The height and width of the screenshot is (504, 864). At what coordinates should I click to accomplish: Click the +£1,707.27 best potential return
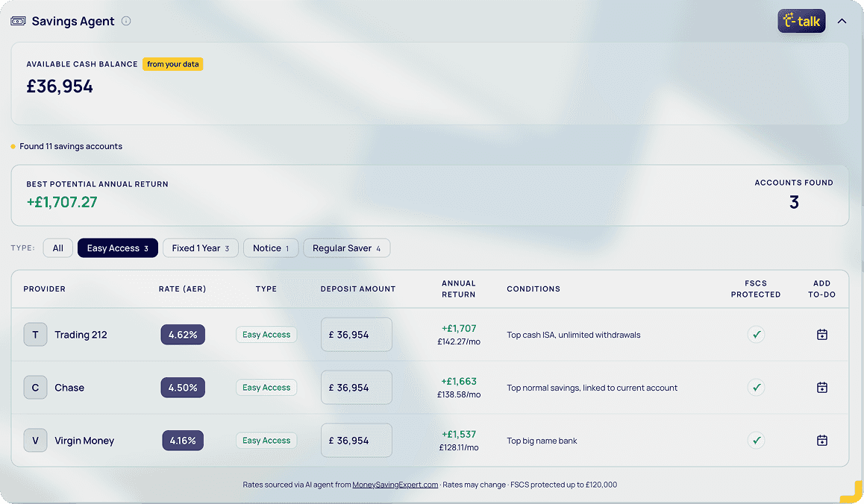[62, 202]
